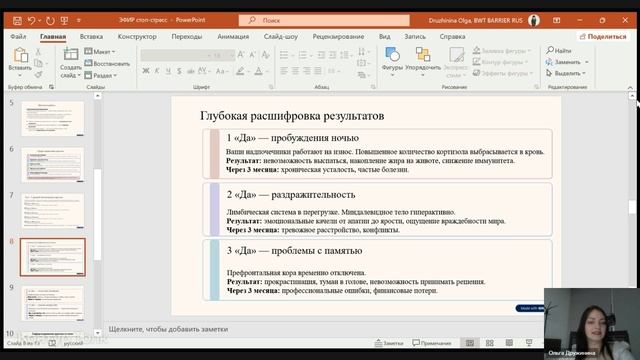Click the font color (A) button
Screen dimensions: 640x360
tap(258, 71)
